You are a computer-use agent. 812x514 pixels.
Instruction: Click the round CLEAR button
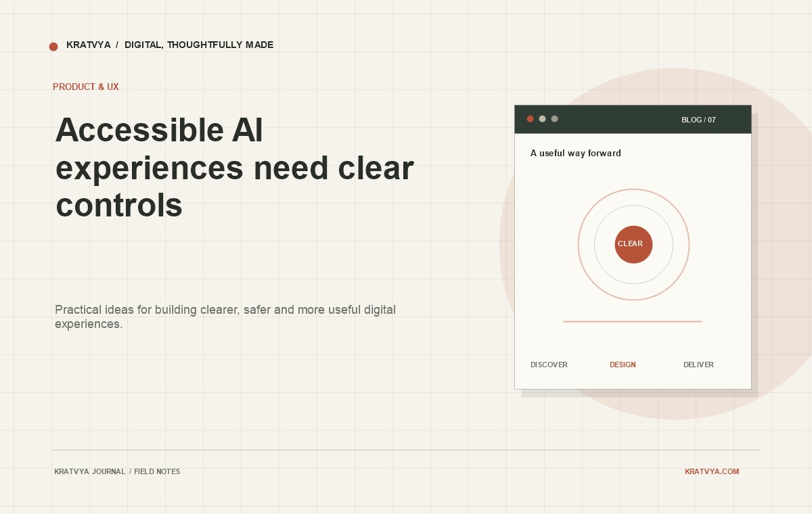(x=634, y=245)
